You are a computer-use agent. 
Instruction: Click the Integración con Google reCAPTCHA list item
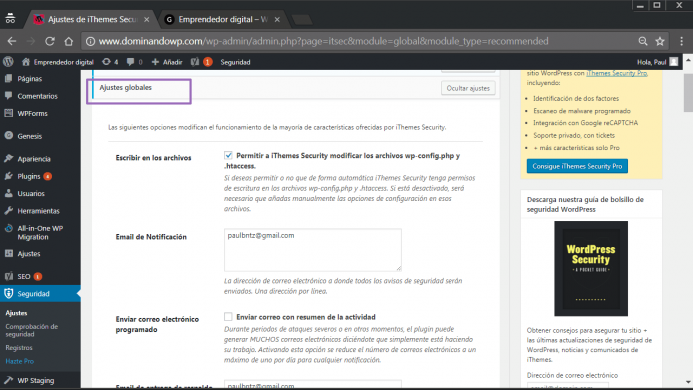pyautogui.click(x=586, y=123)
